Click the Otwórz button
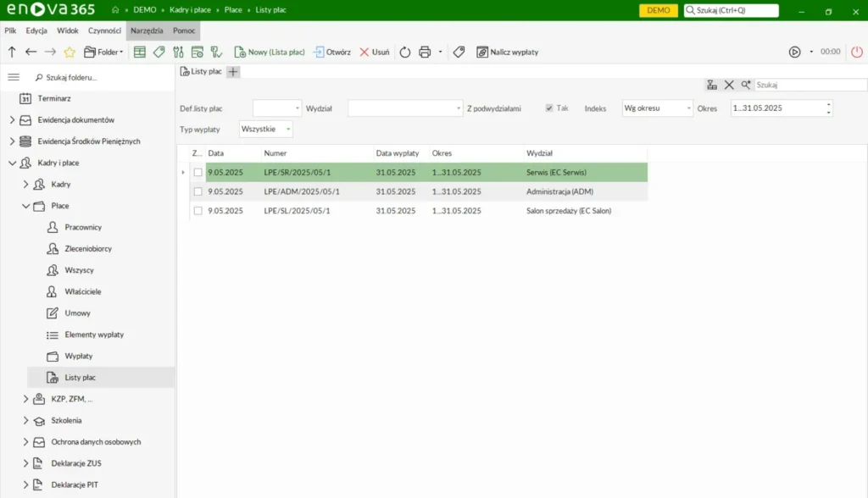Image resolution: width=868 pixels, height=498 pixels. point(332,52)
